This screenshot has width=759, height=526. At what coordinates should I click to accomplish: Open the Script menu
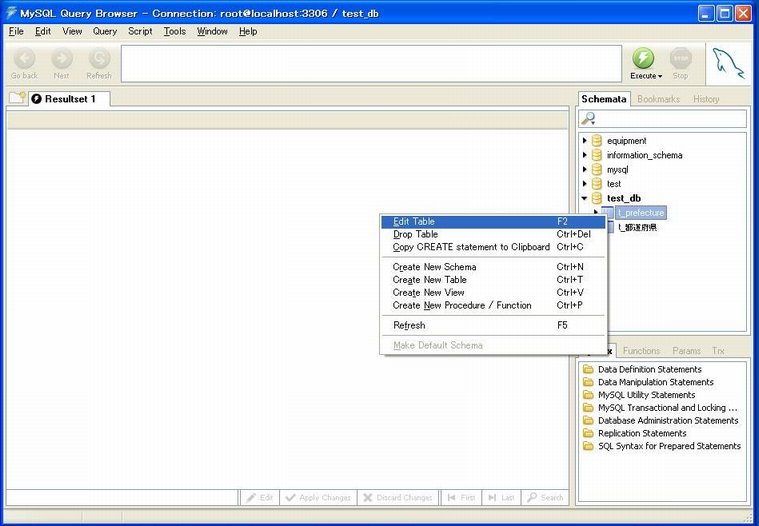pyautogui.click(x=140, y=31)
